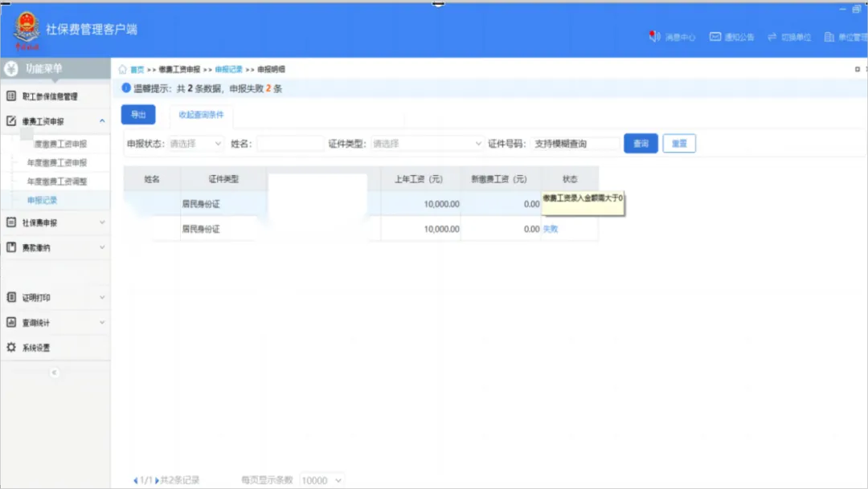Select 月度缴费工资申报 in the sidebar tree
The image size is (868, 489).
[59, 144]
